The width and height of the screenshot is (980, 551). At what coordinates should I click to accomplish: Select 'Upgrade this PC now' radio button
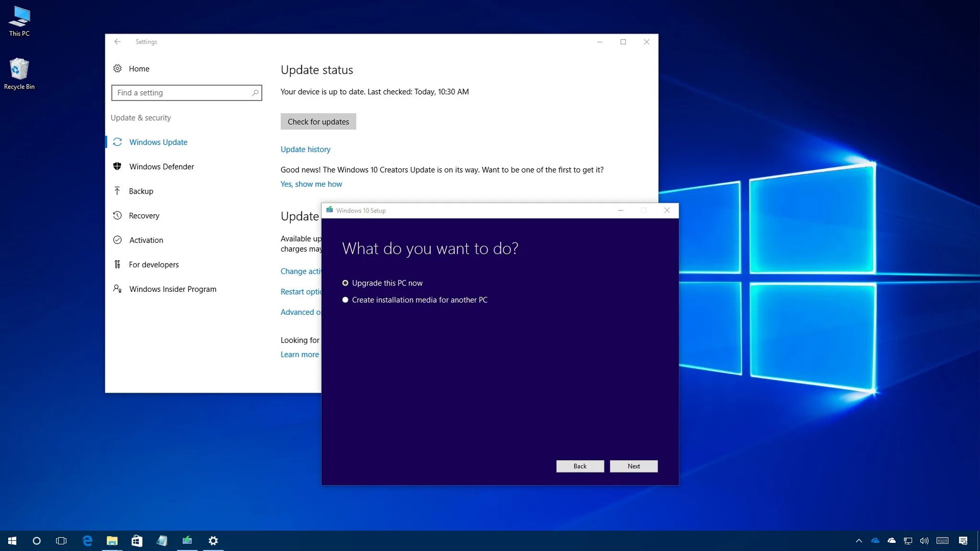[345, 283]
